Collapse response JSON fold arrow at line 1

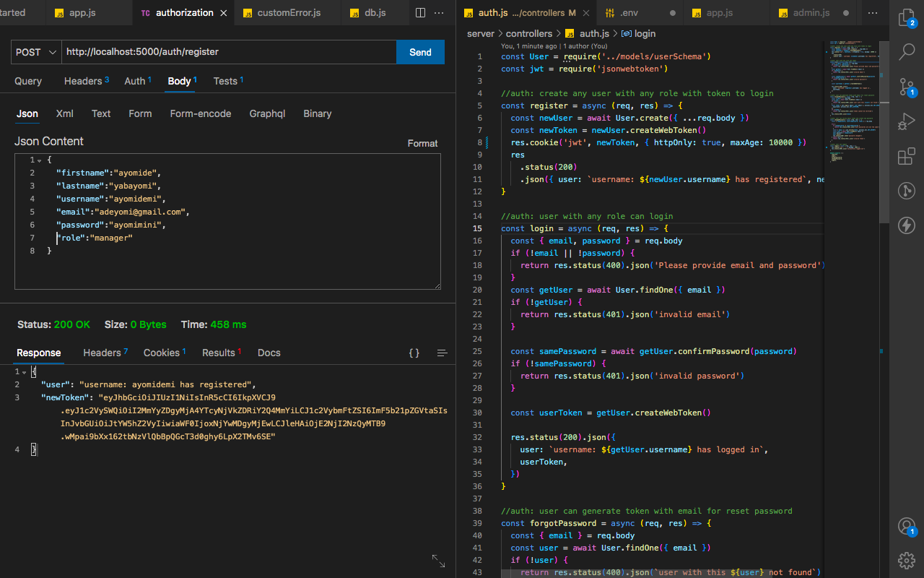tap(25, 371)
